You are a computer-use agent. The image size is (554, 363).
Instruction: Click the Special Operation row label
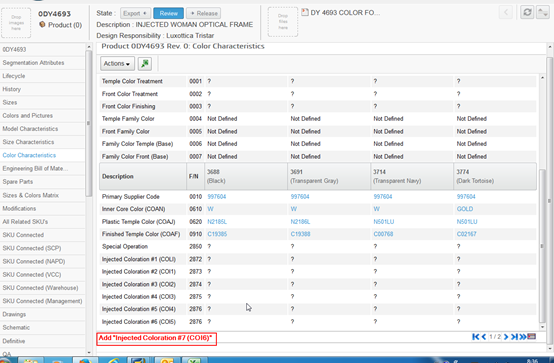pyautogui.click(x=125, y=246)
